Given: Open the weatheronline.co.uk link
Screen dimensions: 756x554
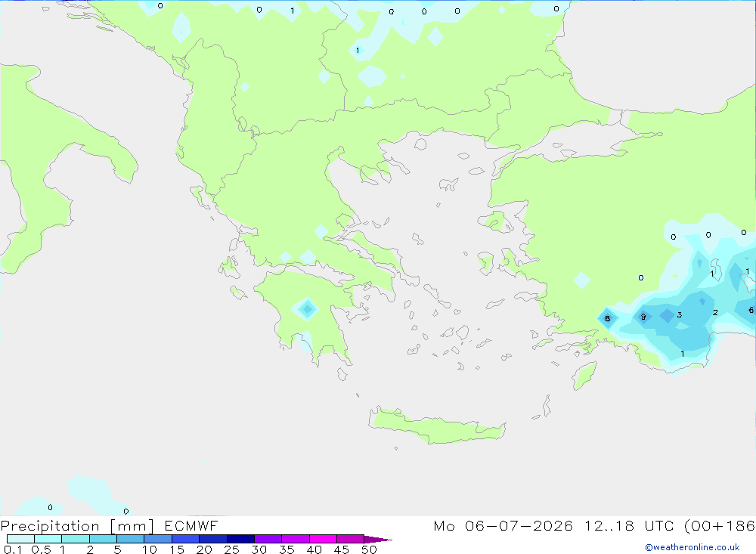Looking at the screenshot, I should pos(692,547).
